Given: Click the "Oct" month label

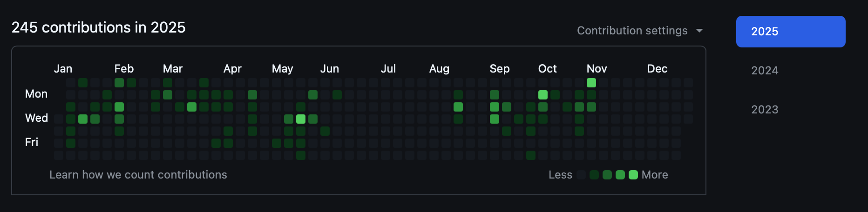Looking at the screenshot, I should (548, 69).
